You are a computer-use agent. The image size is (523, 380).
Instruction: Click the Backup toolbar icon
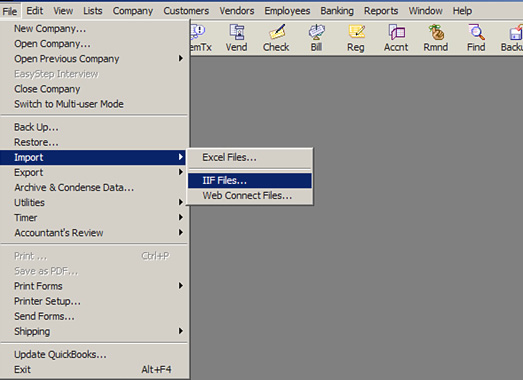pyautogui.click(x=512, y=38)
